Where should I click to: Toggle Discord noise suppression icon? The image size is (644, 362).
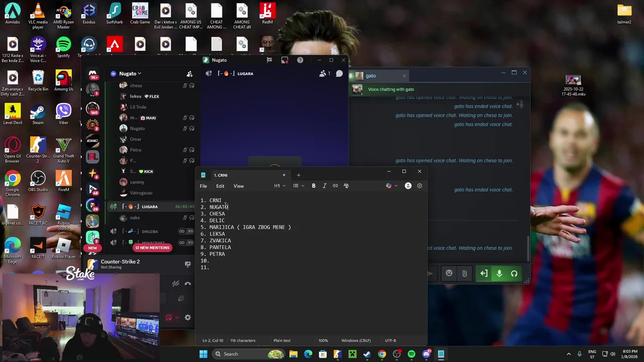176,284
